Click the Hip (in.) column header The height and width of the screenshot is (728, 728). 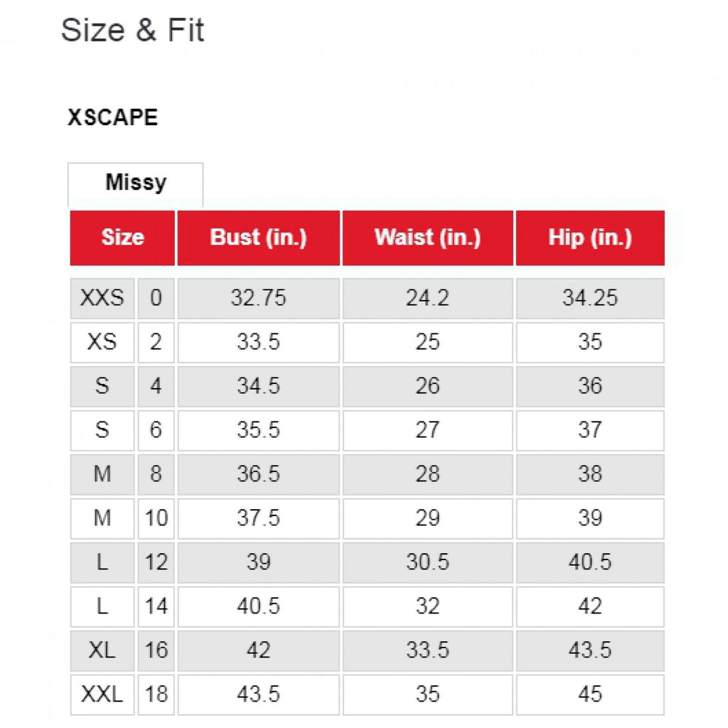[x=590, y=237]
